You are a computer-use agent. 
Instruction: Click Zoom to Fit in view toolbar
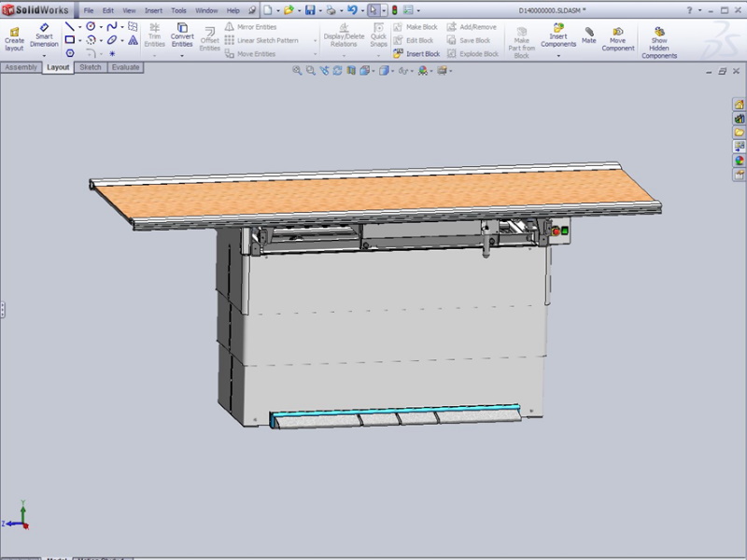point(297,70)
